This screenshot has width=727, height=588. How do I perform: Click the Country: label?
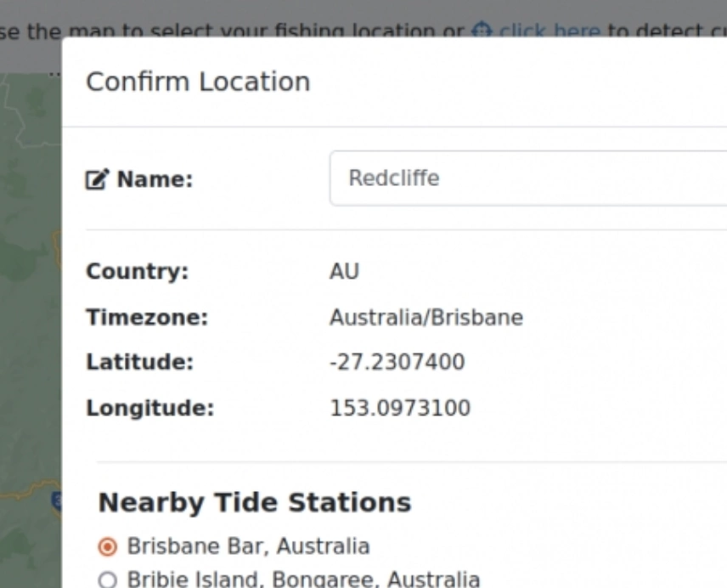(x=137, y=272)
